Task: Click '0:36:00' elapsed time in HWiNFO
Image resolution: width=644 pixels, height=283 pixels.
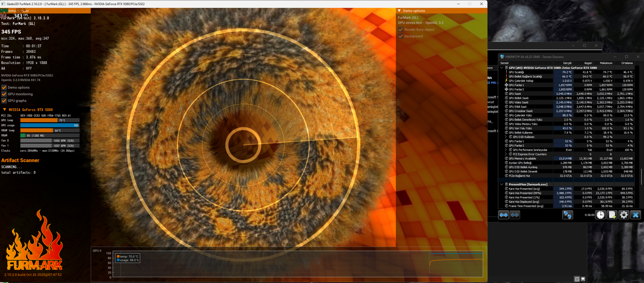Action: point(589,215)
